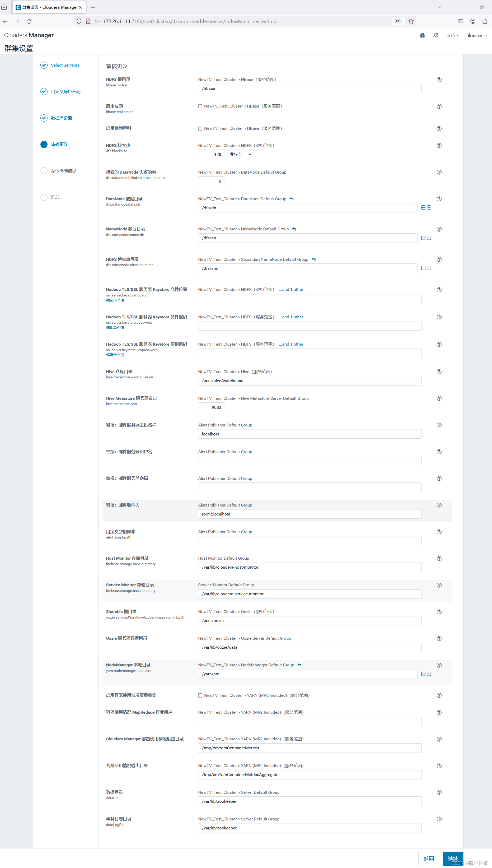This screenshot has width=492, height=868.
Task: Open the 兆字节 block size unit dropdown
Action: 239,155
